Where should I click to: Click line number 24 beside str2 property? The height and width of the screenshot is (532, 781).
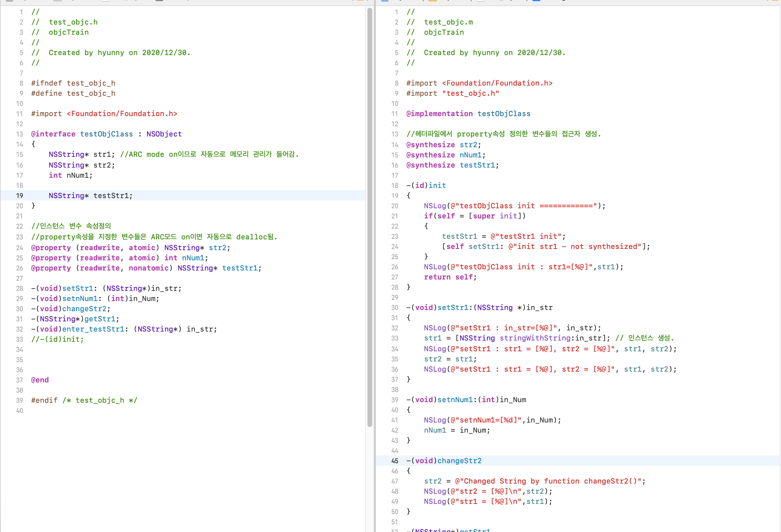tap(19, 248)
